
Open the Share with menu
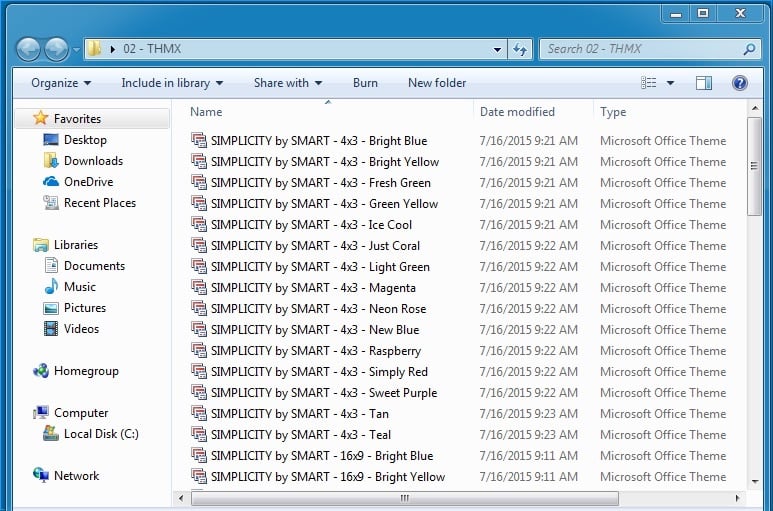coord(288,83)
